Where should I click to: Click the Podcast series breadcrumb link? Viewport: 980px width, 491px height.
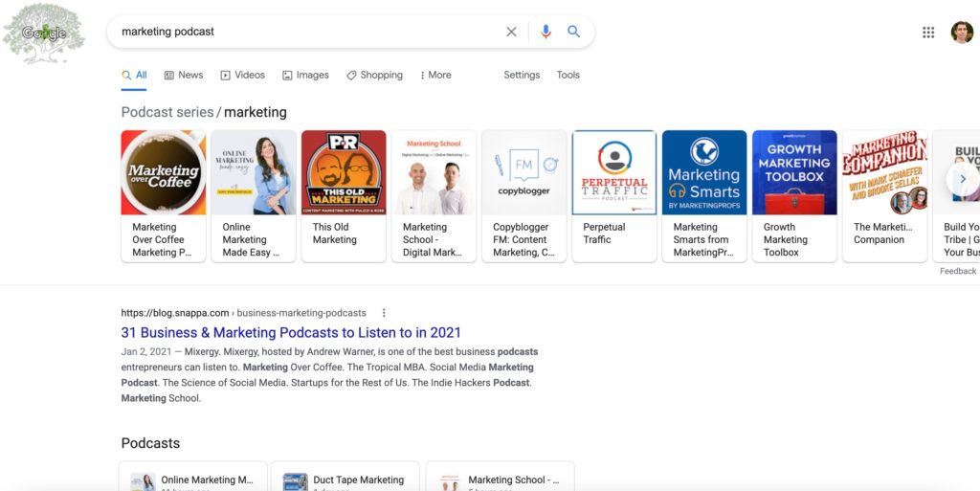click(x=167, y=112)
